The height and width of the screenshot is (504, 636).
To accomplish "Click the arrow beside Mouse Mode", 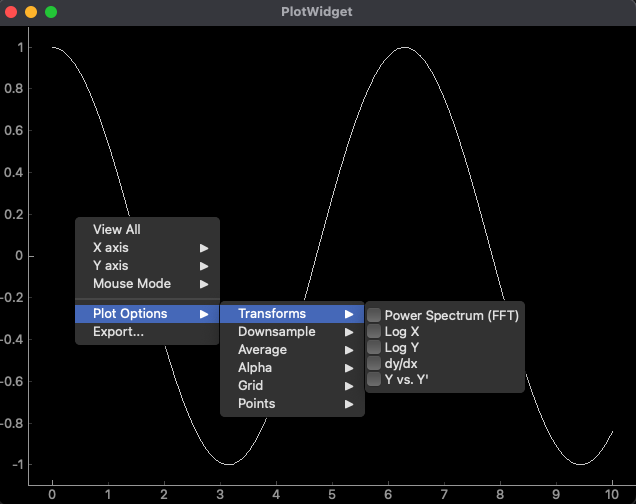I will (x=204, y=284).
